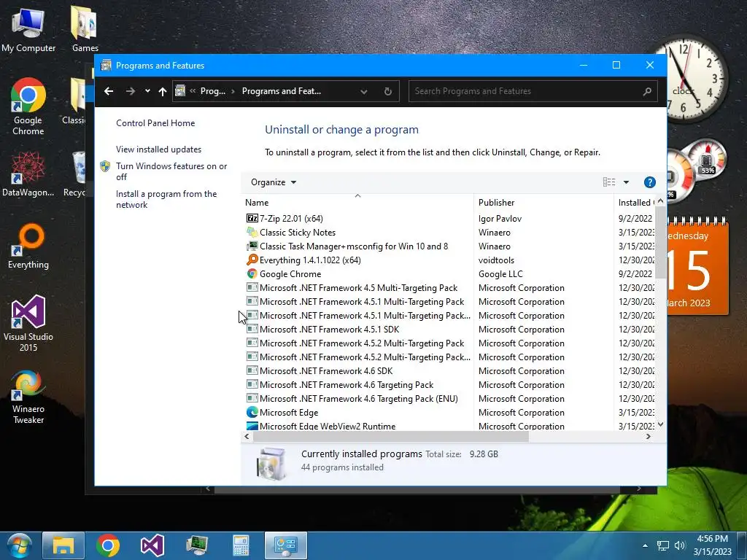Select Everything 1.4.1.1022 (x64) entry
Screen dimensions: 747x560
310,260
